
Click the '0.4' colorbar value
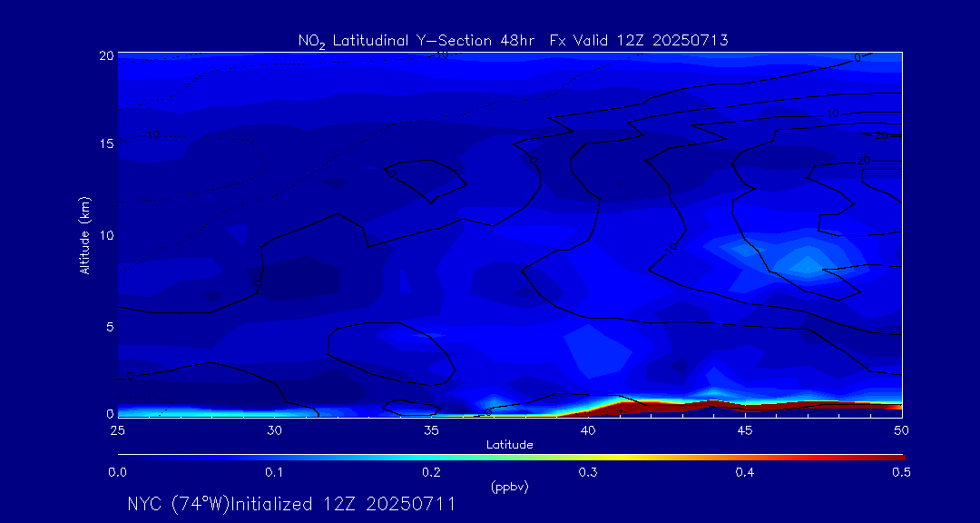[744, 473]
